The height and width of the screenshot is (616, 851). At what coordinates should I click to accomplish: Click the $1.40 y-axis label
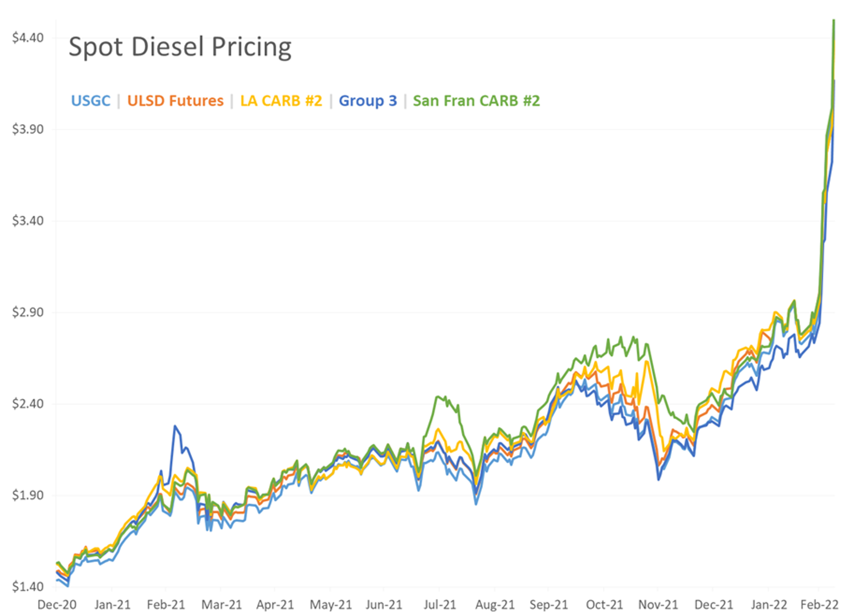tap(28, 587)
